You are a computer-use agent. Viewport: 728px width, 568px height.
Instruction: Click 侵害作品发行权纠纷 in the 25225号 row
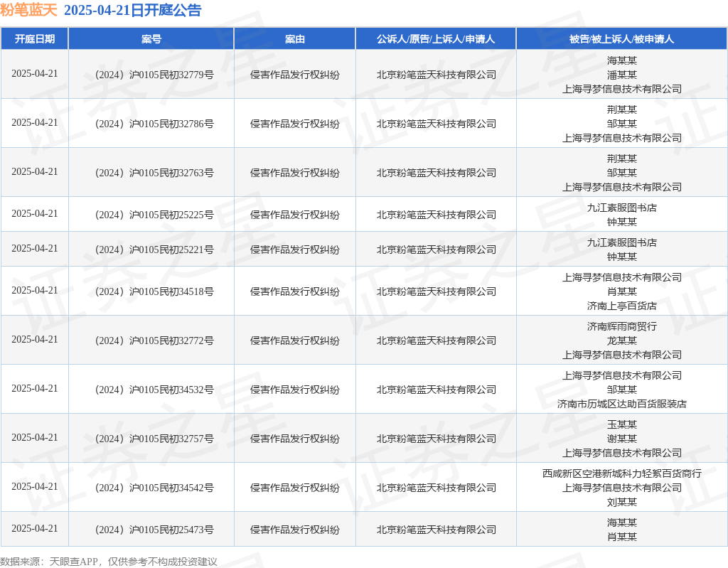click(295, 215)
